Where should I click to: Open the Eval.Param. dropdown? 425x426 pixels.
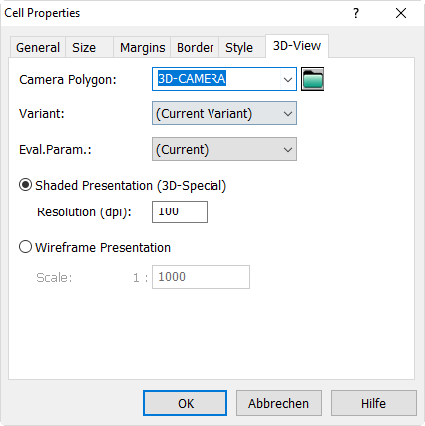224,149
